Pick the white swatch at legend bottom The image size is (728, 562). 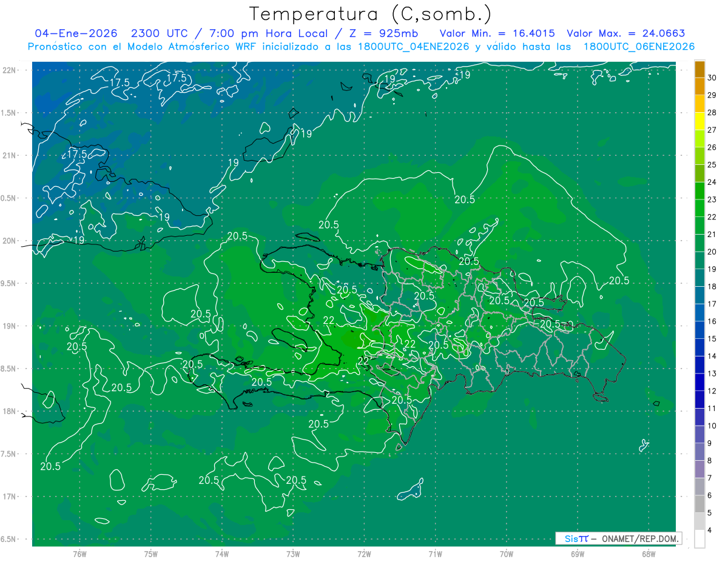(699, 539)
